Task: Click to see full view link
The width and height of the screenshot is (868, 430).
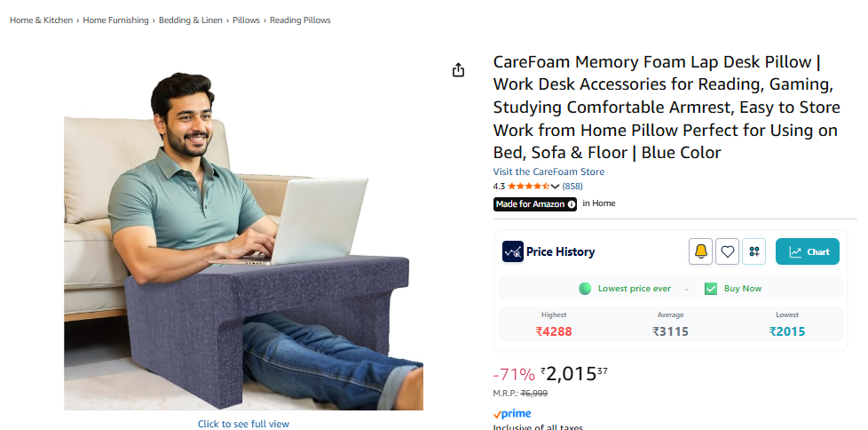Action: [243, 424]
